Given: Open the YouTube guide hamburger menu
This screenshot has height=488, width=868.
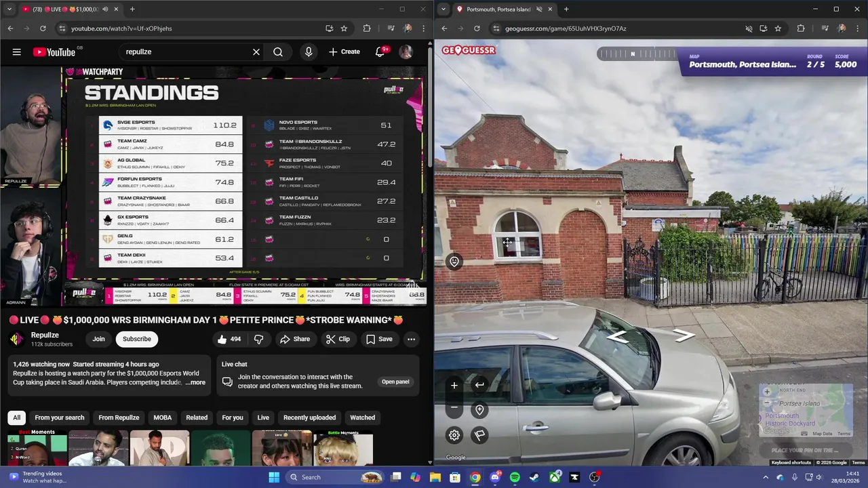Looking at the screenshot, I should click(x=17, y=52).
